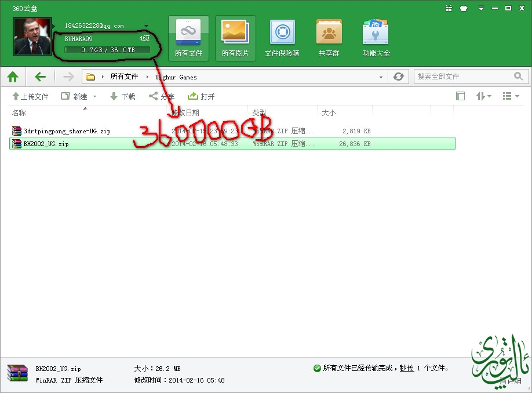Click the 0.7GB / 36.0TB storage bar

tap(108, 50)
